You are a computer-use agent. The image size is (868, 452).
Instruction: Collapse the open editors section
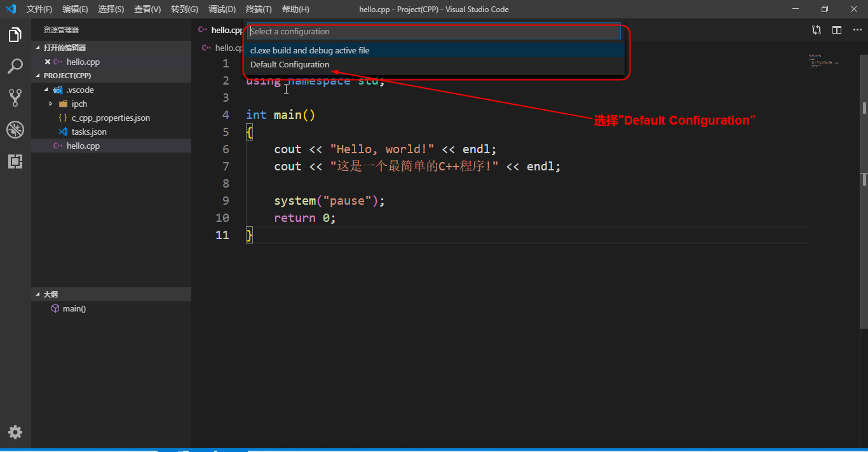click(x=37, y=48)
